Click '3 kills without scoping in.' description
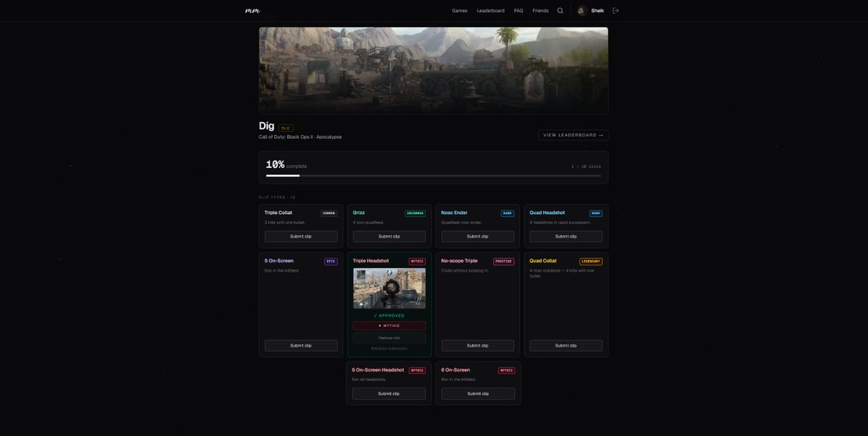The image size is (868, 436). (x=465, y=270)
